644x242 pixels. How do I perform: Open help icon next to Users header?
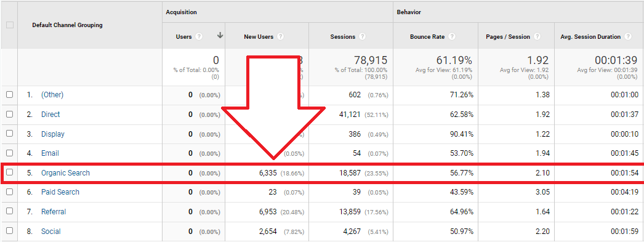(x=199, y=36)
